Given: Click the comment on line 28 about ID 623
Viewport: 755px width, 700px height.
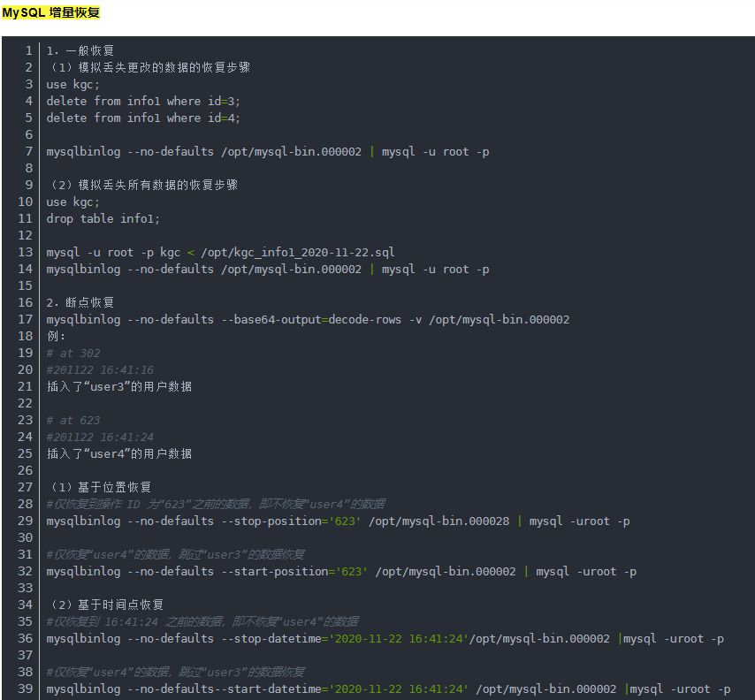Looking at the screenshot, I should click(x=216, y=504).
